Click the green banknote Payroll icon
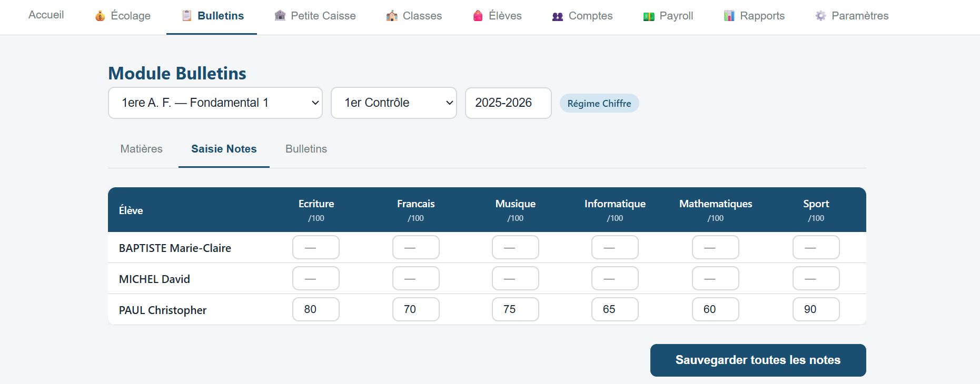 [649, 16]
